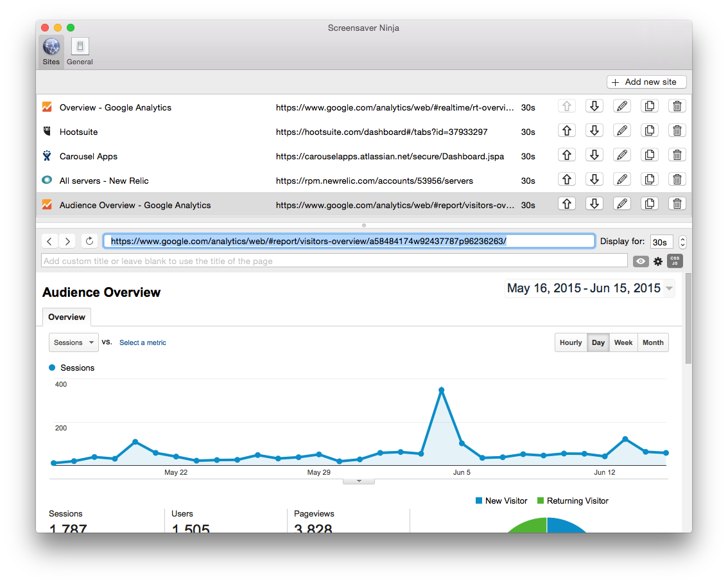Select the Overview tab in Audience Overview

(67, 317)
